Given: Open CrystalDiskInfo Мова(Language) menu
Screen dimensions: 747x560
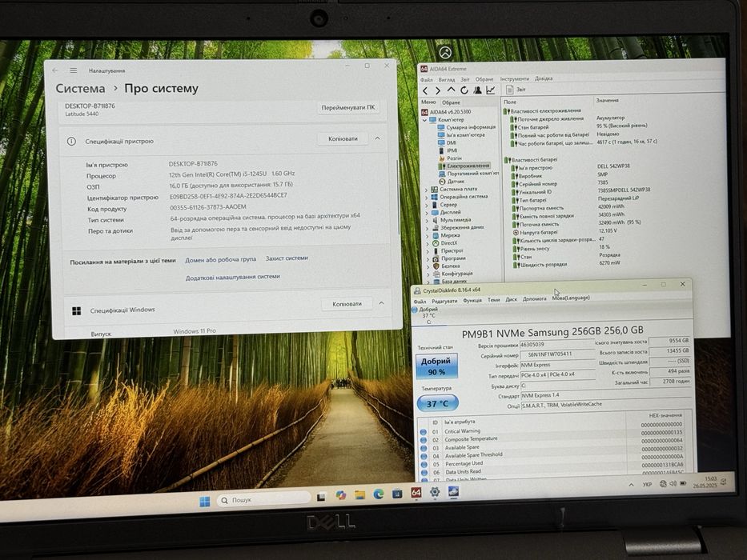Looking at the screenshot, I should pos(571,298).
